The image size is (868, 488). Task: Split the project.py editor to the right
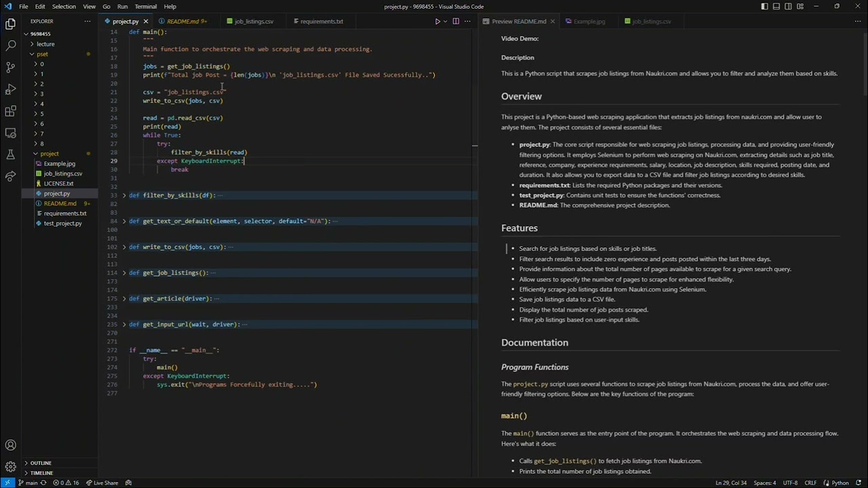456,21
